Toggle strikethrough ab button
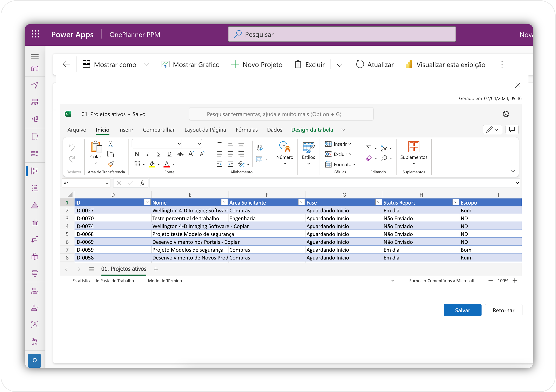The height and width of the screenshot is (392, 556). [180, 154]
